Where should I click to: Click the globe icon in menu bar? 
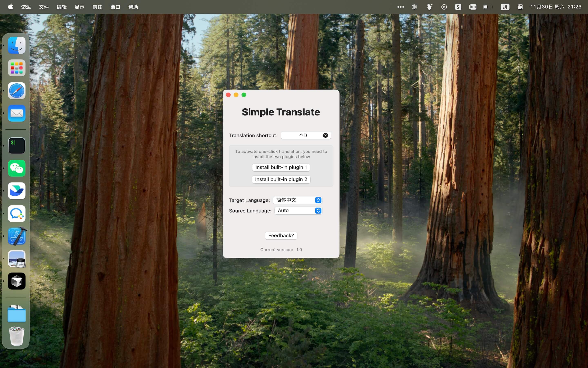coord(414,7)
